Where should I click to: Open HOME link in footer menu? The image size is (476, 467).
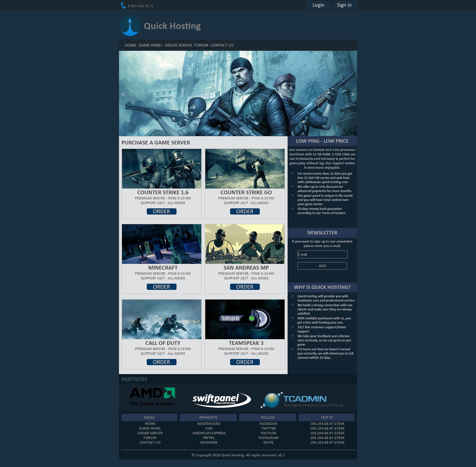150,424
